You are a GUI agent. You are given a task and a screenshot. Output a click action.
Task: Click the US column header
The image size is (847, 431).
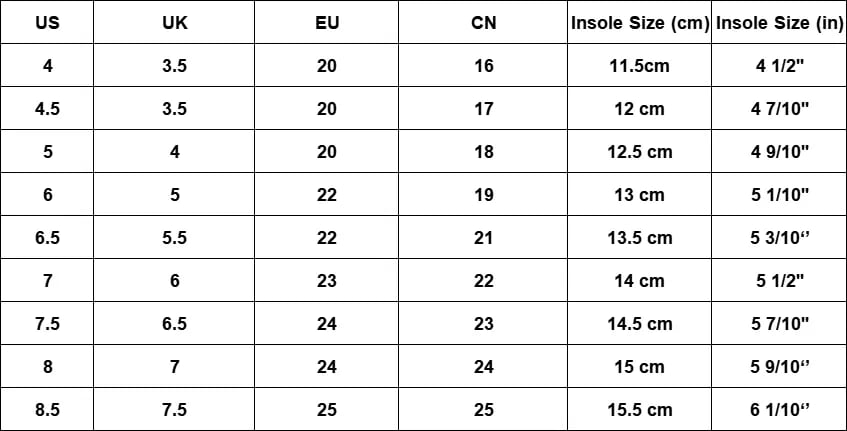click(x=47, y=23)
